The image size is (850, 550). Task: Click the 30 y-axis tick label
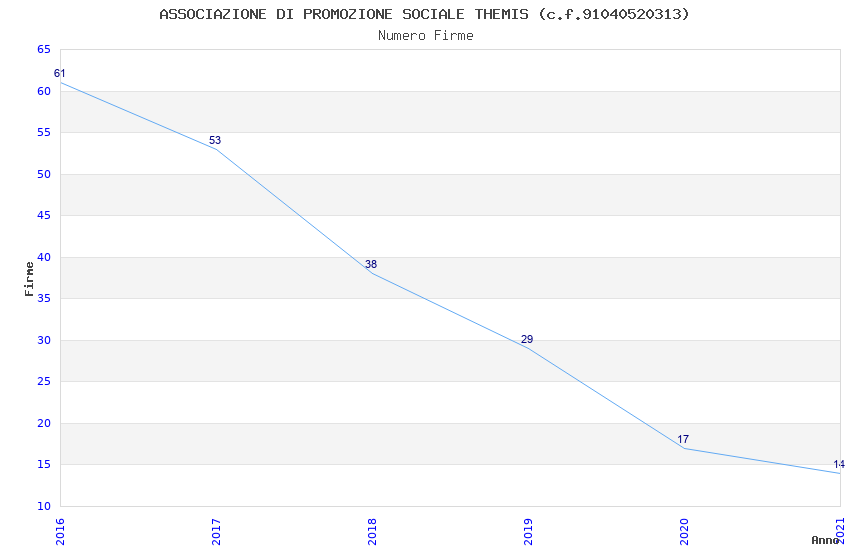(x=44, y=340)
